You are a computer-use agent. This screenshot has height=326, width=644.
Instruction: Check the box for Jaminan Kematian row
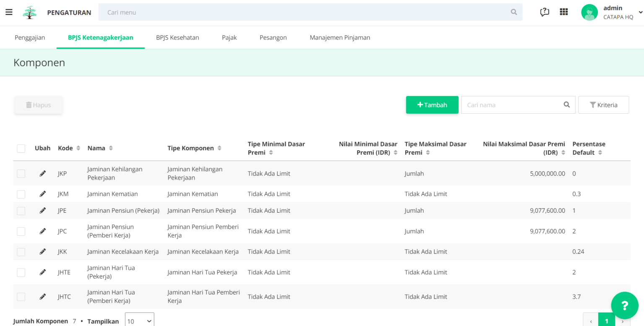(21, 194)
